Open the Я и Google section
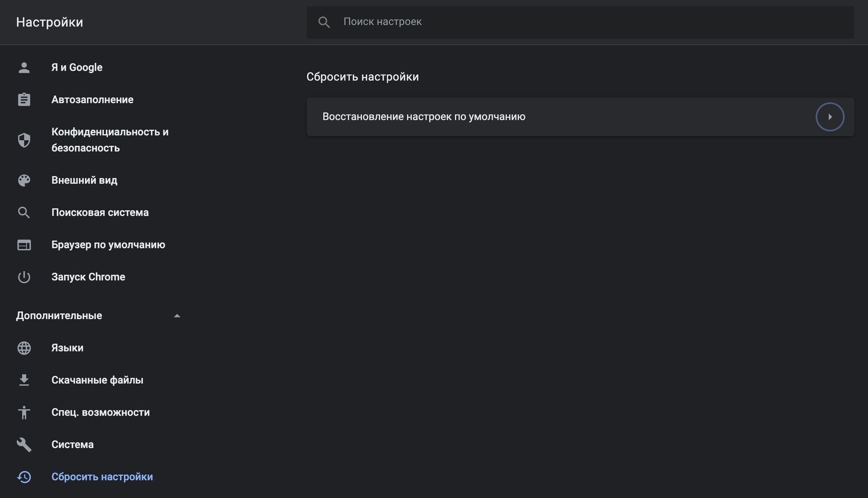The height and width of the screenshot is (498, 868). 77,67
